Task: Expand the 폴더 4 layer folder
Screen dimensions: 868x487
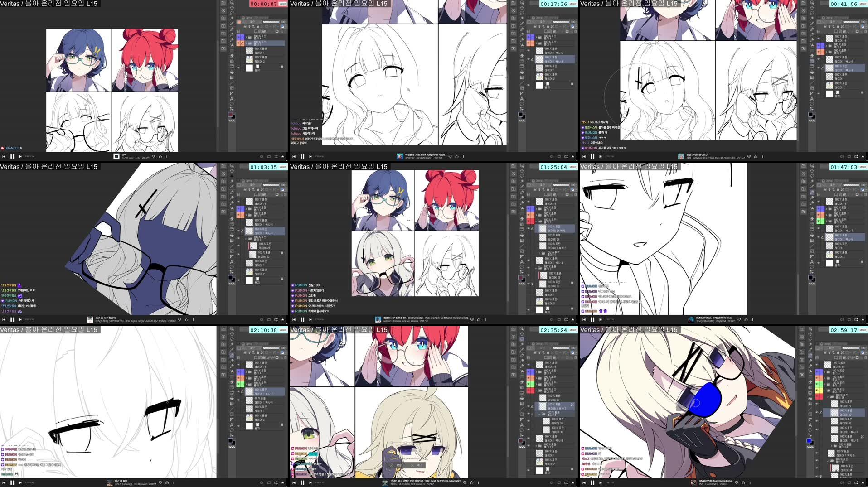Action: click(247, 37)
